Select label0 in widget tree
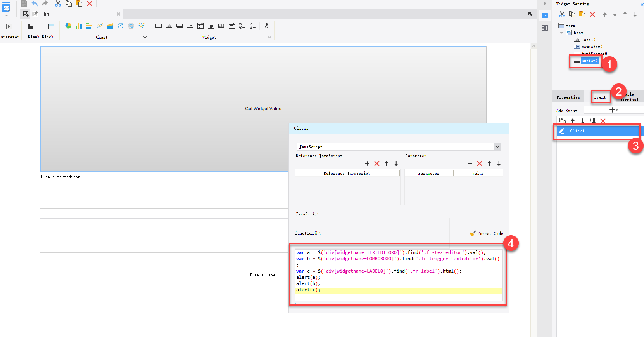 tap(585, 40)
